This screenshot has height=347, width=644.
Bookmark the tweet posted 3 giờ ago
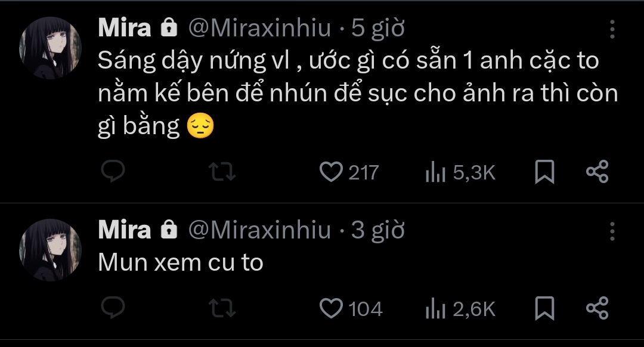(x=544, y=308)
